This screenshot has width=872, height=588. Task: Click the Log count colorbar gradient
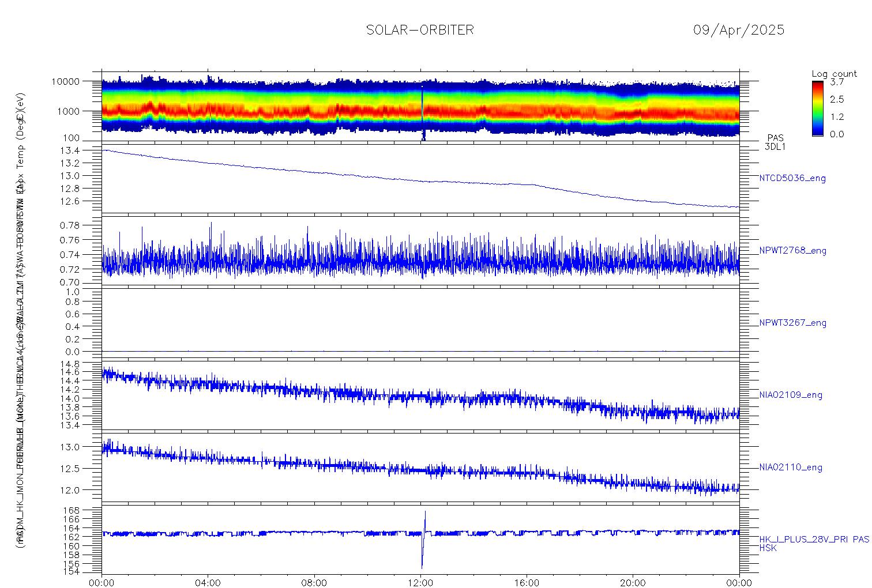(x=817, y=108)
